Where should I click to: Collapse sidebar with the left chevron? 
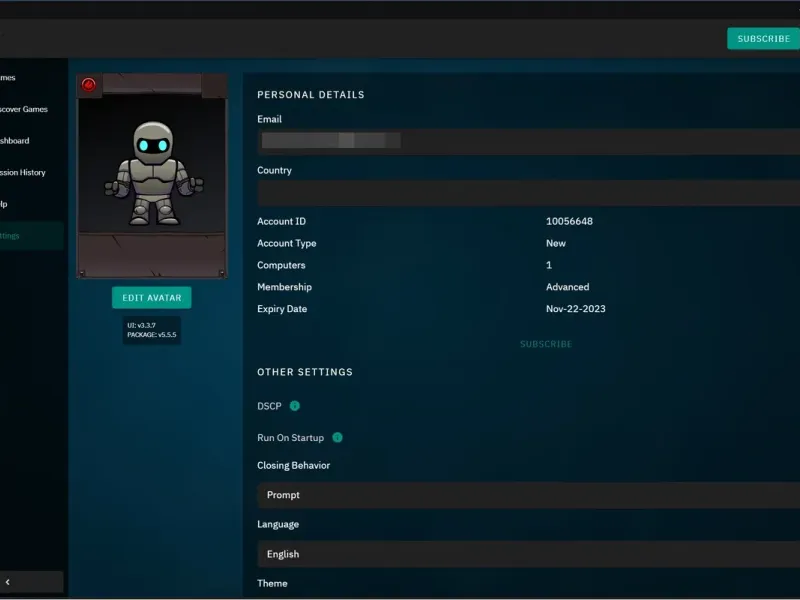point(8,582)
